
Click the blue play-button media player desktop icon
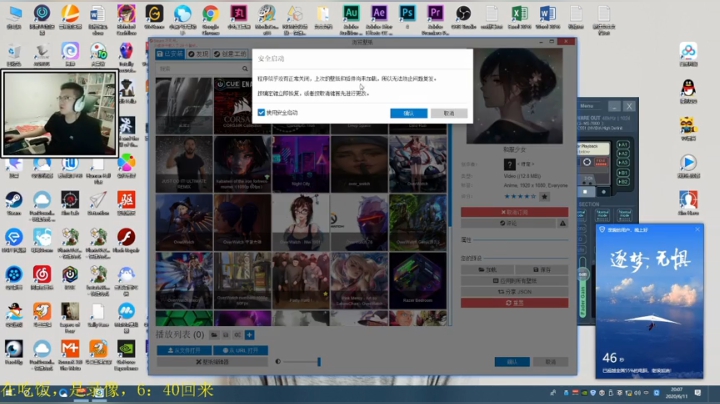pyautogui.click(x=688, y=166)
